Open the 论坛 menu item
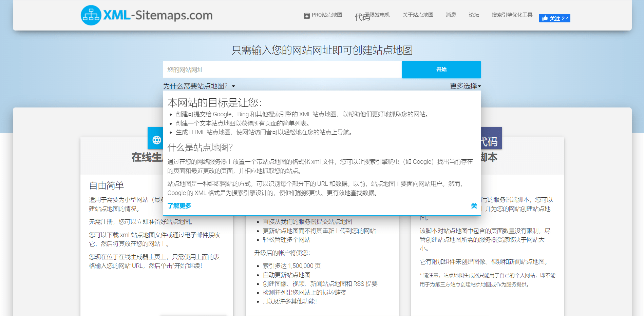Screen dimensions: 644x316 coord(474,15)
